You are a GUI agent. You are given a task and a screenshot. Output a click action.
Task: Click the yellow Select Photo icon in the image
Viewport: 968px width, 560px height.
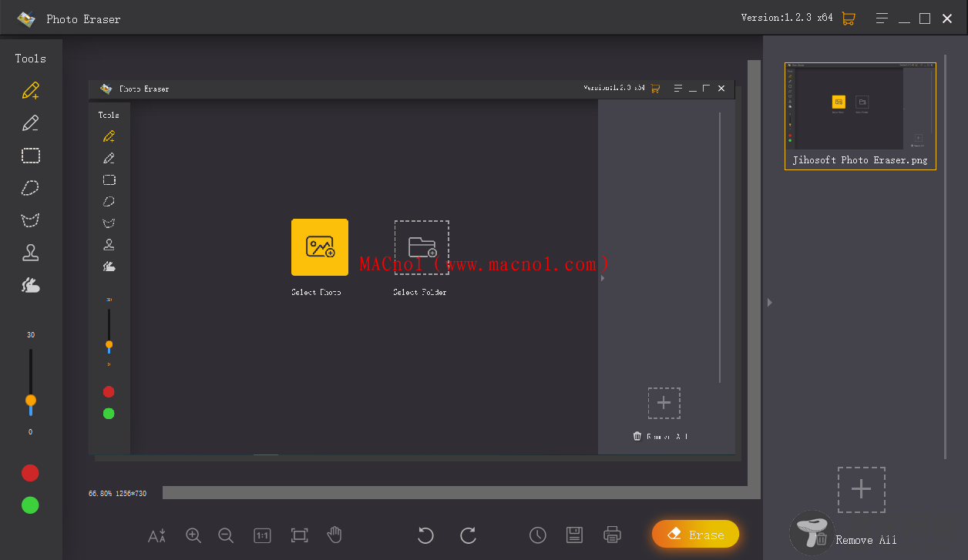(x=320, y=247)
